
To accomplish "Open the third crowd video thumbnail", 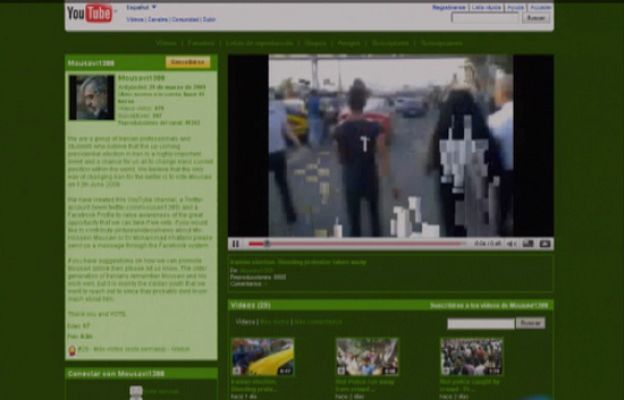I will (x=471, y=357).
